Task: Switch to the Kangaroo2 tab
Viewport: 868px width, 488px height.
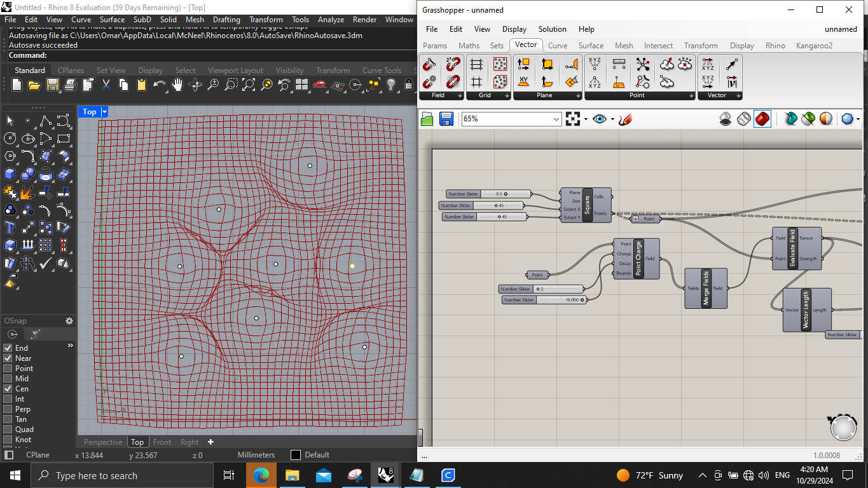Action: [x=814, y=46]
